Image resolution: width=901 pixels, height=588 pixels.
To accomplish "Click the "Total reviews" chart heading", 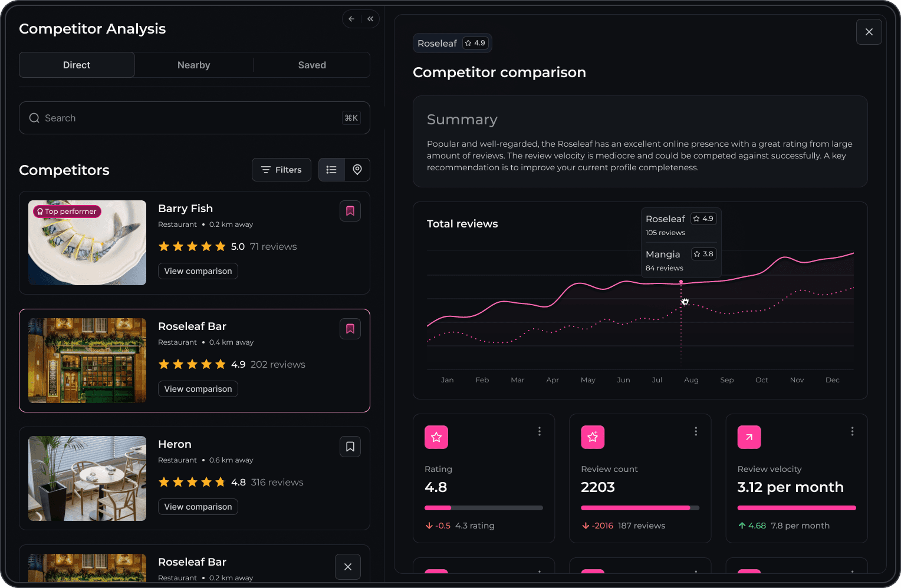I will tap(462, 224).
